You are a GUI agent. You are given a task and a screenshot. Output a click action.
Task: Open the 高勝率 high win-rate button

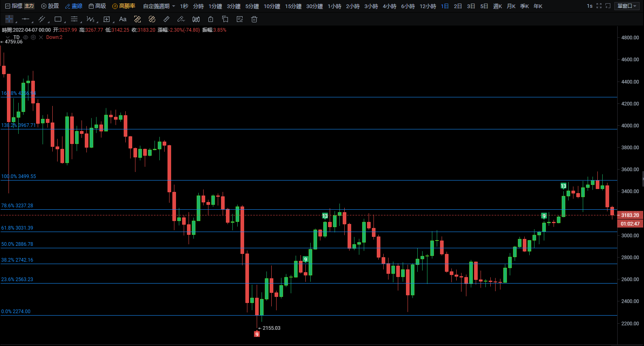(124, 6)
